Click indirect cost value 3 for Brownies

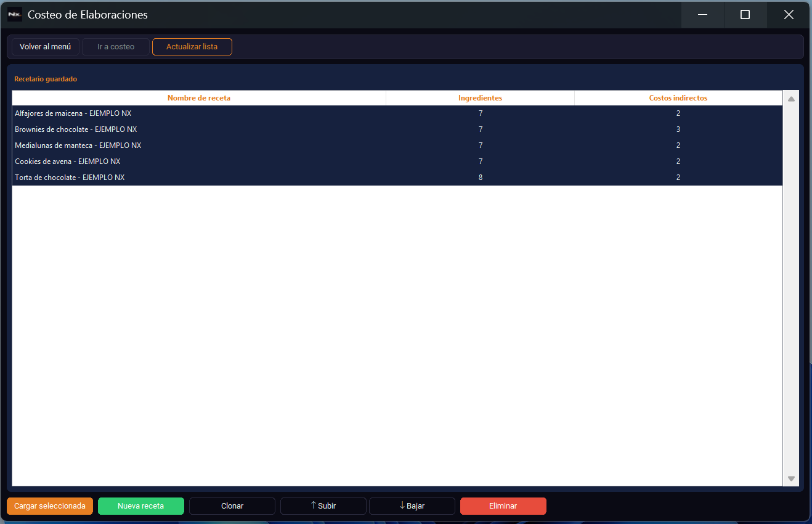pyautogui.click(x=678, y=129)
